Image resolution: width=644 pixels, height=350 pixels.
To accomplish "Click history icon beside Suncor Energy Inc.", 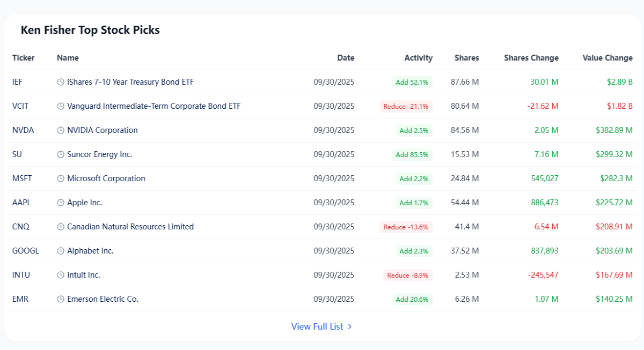I will point(61,154).
